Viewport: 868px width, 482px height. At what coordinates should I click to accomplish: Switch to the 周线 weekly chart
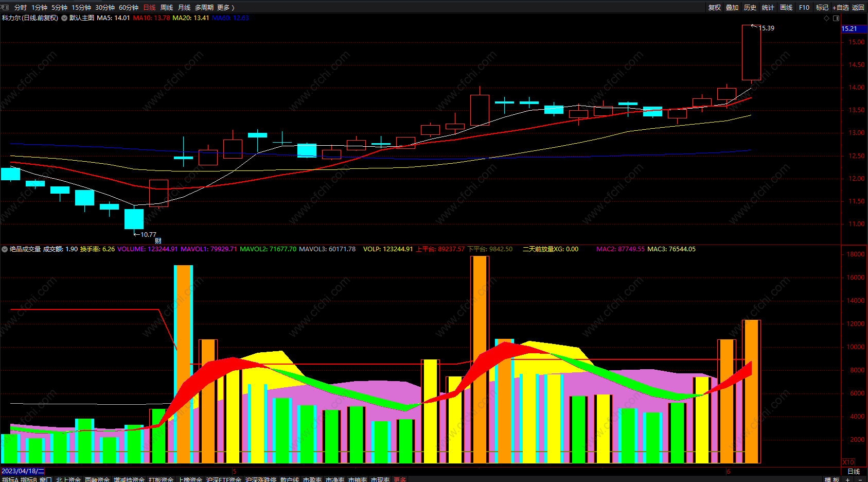coord(167,8)
